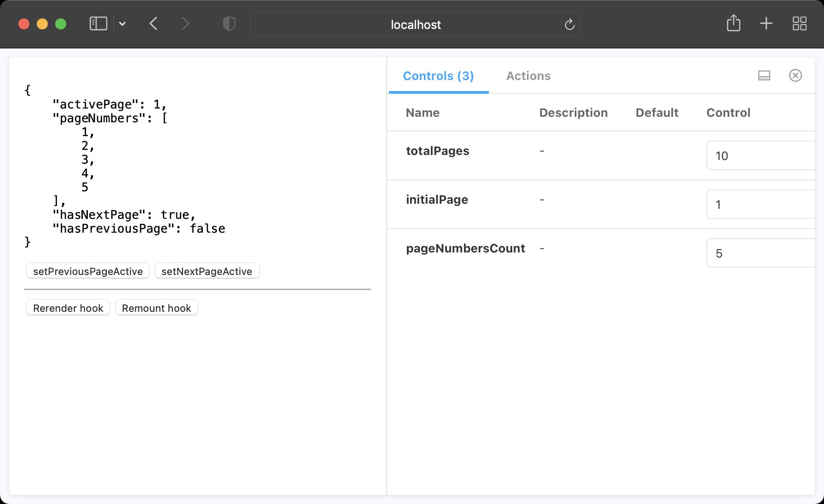
Task: Click the responsive preview icon in the panel header
Action: pyautogui.click(x=764, y=75)
